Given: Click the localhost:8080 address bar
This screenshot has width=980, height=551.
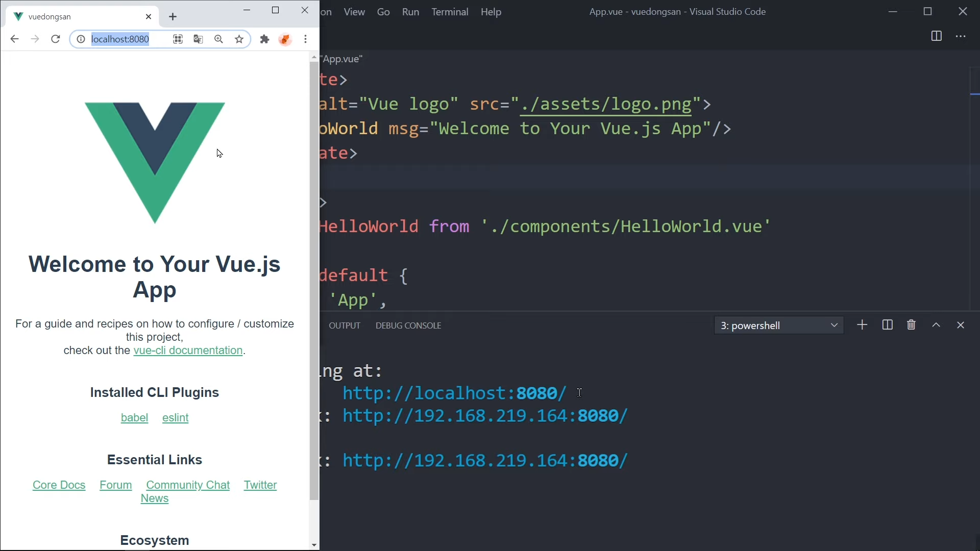Looking at the screenshot, I should click(120, 39).
